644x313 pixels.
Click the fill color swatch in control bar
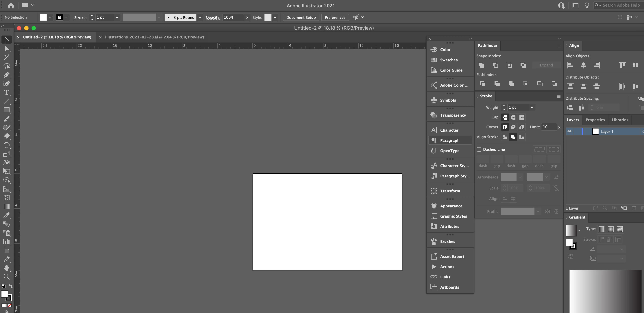[43, 17]
